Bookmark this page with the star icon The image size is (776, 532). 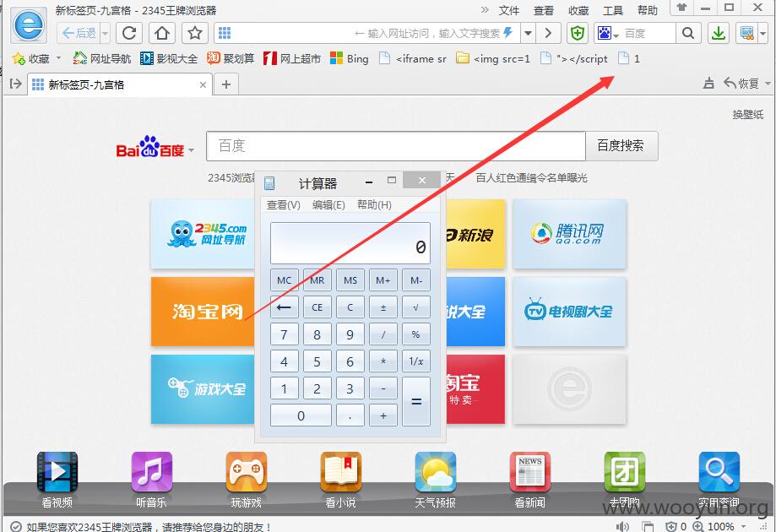194,33
